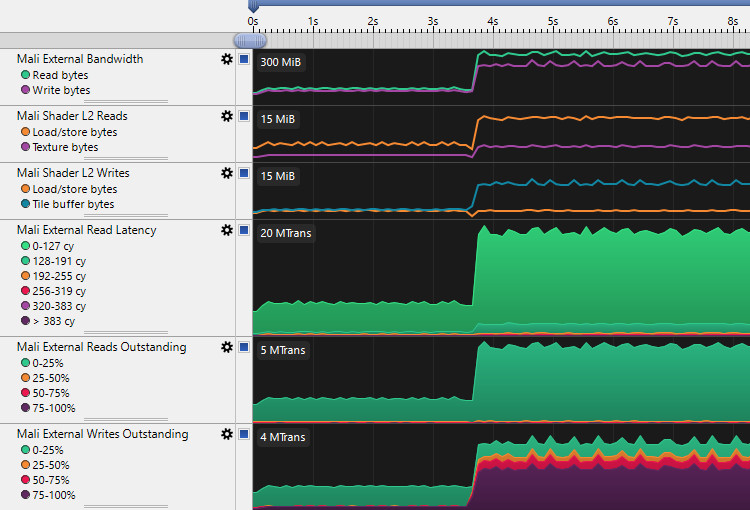Open settings gear for Mali Shader L2 Reads

coord(227,116)
